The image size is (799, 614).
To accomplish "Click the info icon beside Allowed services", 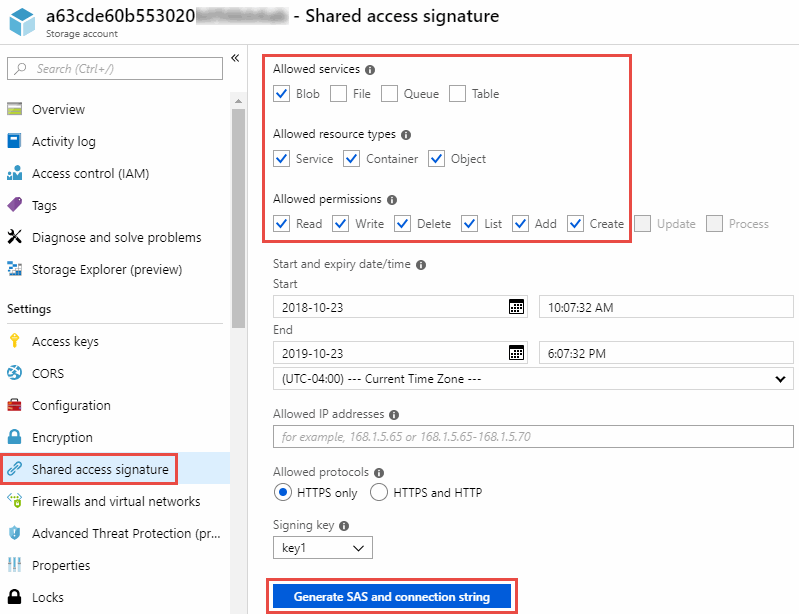I will [x=370, y=70].
